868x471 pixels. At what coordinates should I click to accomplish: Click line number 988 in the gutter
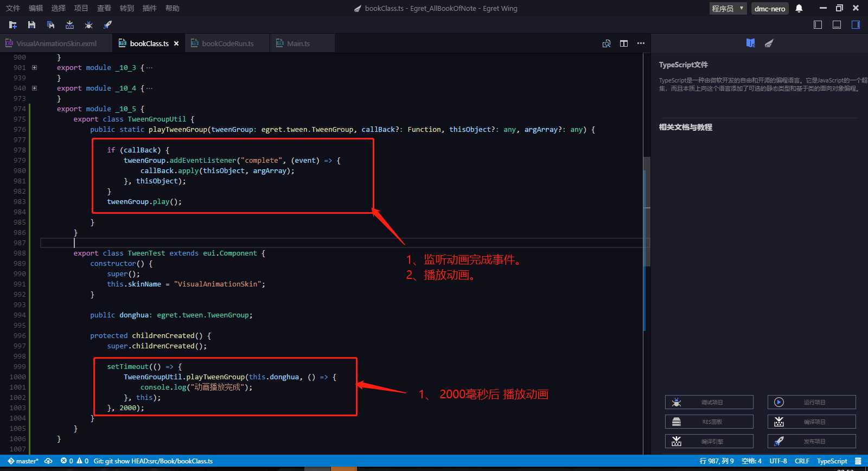coord(20,253)
